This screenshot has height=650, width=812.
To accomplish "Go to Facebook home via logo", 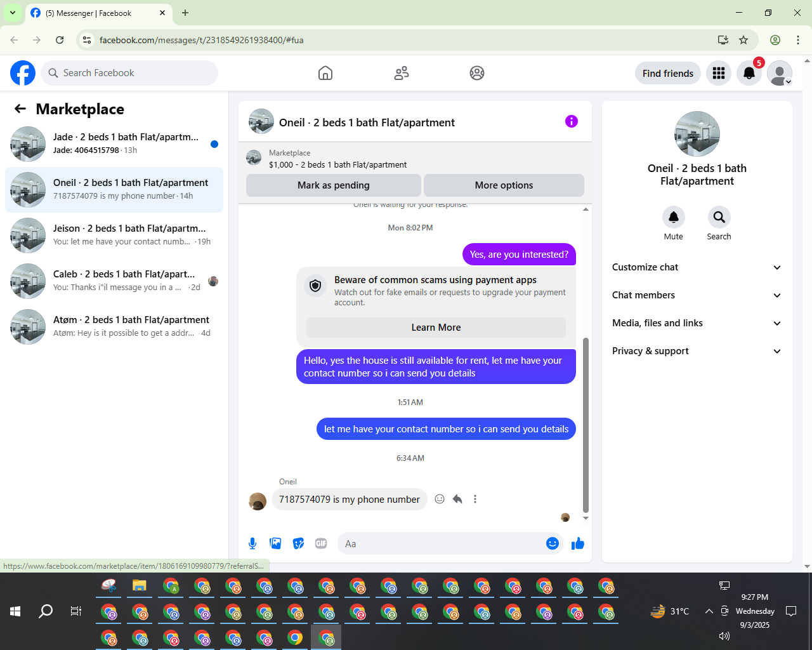I will tap(23, 73).
